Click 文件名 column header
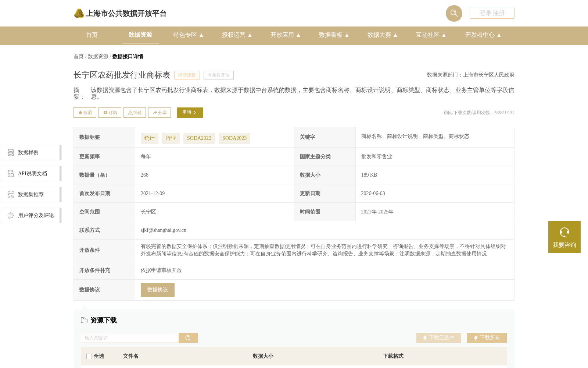 pyautogui.click(x=130, y=356)
